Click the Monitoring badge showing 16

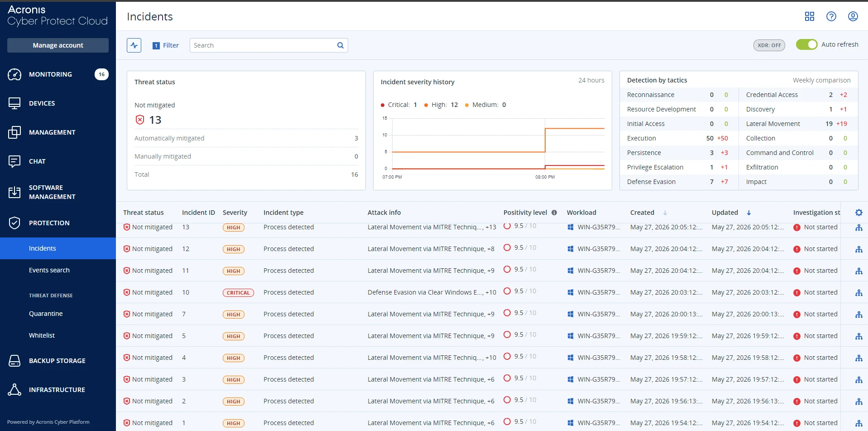[101, 74]
